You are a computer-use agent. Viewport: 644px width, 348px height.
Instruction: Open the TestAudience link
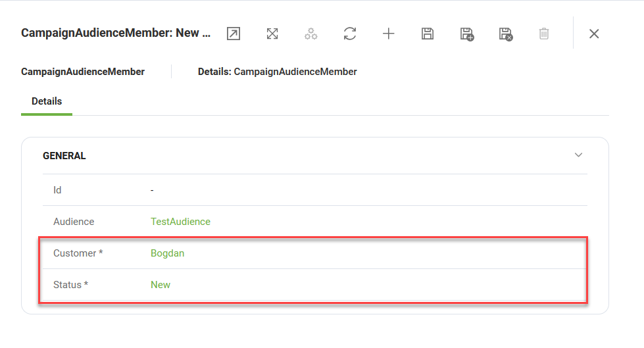tap(180, 222)
